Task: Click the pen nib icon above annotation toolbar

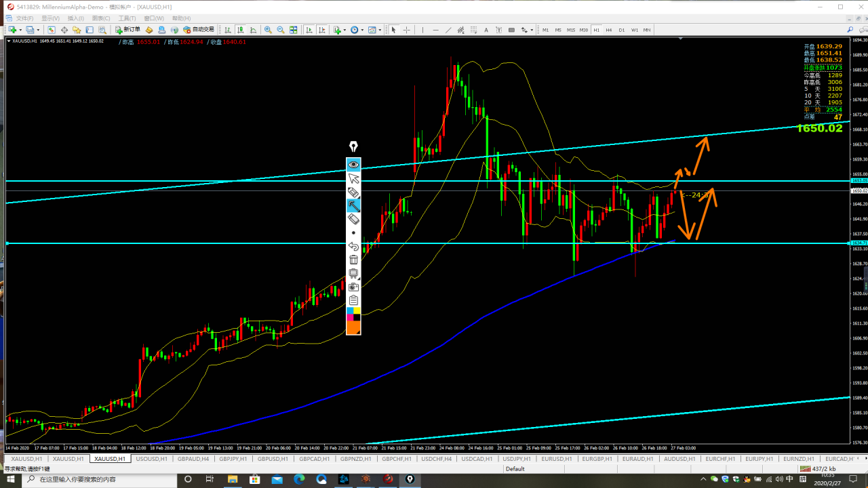Action: point(353,146)
